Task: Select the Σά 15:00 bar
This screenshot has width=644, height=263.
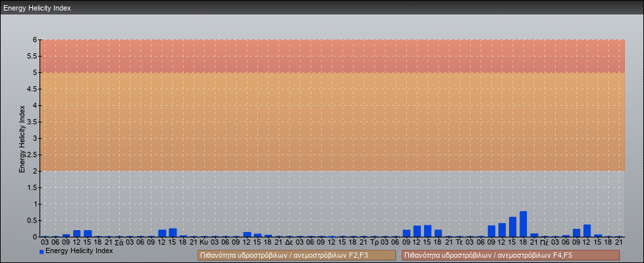Action: [x=173, y=233]
